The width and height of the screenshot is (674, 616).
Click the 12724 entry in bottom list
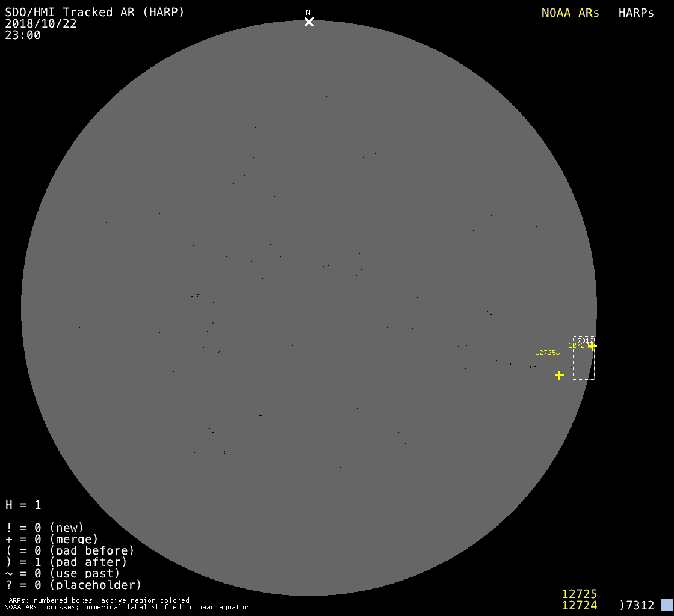click(579, 605)
